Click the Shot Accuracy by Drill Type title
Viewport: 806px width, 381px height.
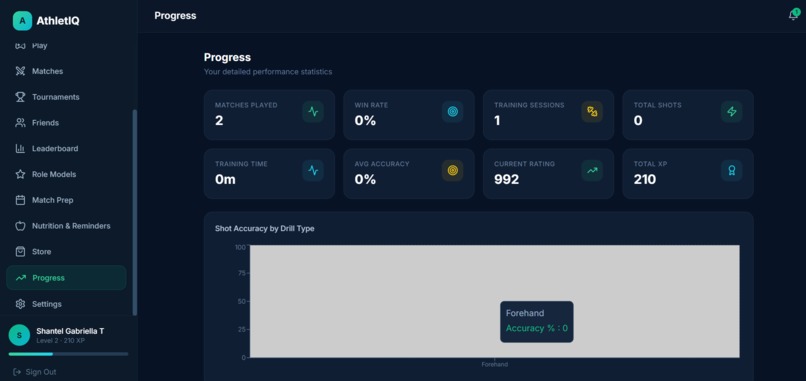pyautogui.click(x=265, y=228)
